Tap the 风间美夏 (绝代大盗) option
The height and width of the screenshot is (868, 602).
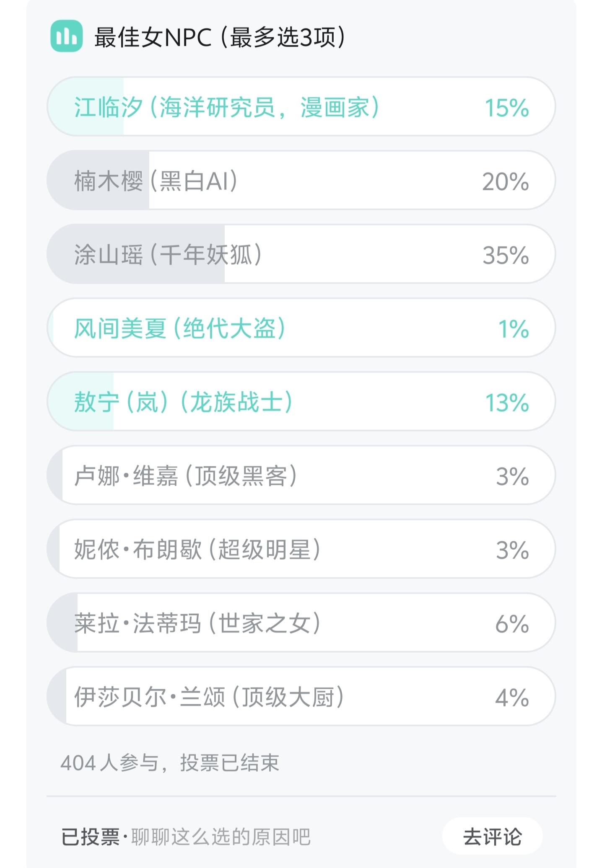pyautogui.click(x=179, y=328)
